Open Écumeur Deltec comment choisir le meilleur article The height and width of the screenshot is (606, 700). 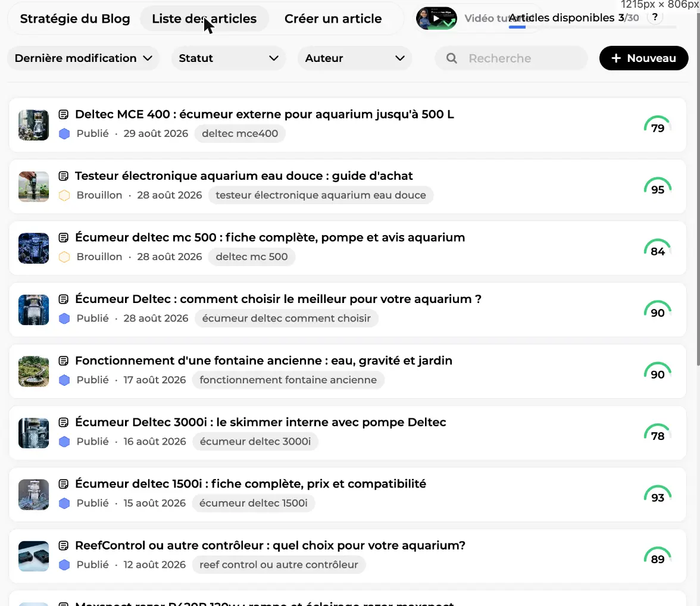tap(278, 299)
